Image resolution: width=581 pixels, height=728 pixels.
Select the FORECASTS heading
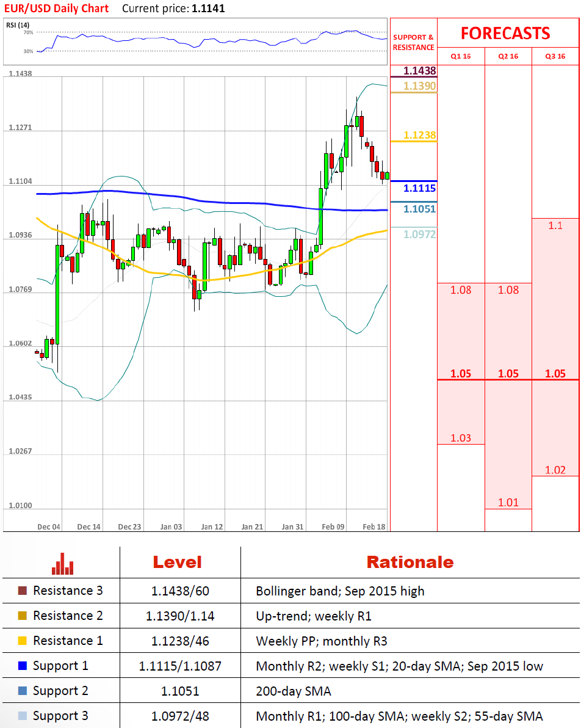[x=505, y=34]
